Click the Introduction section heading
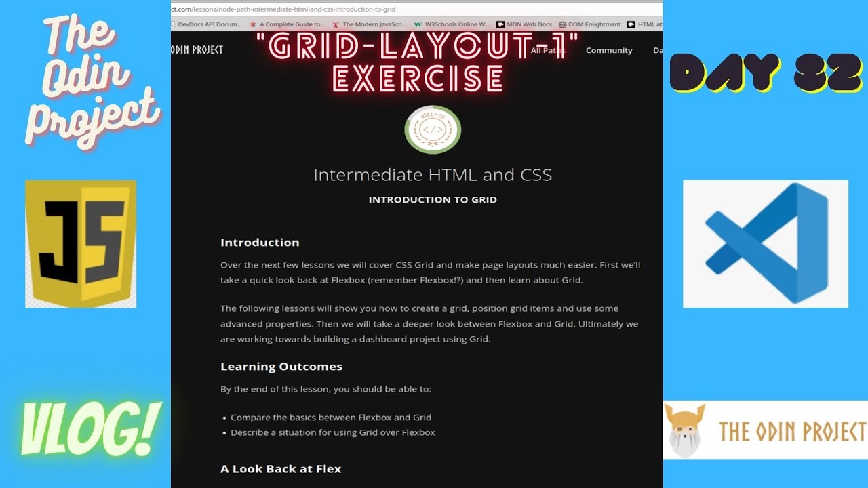This screenshot has height=488, width=868. click(260, 243)
